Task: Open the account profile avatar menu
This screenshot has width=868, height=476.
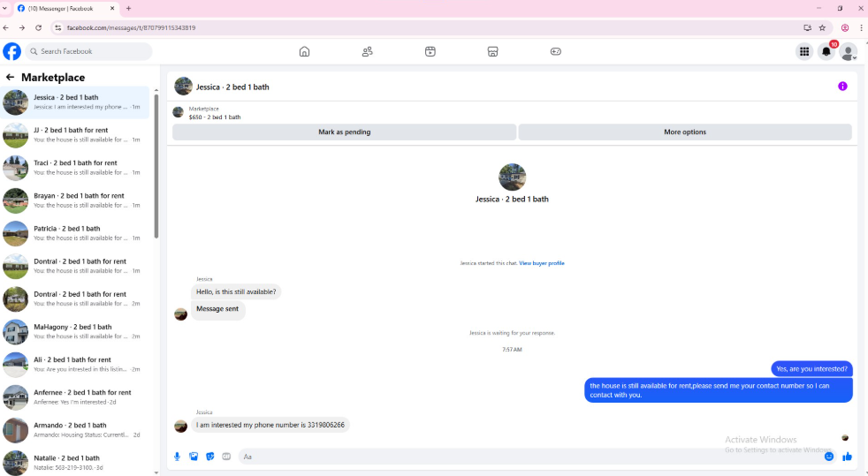Action: [x=848, y=51]
